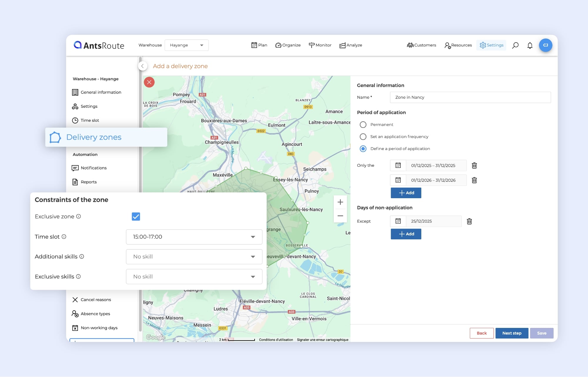
Task: Show Time slot info tooltip icon
Action: [x=64, y=237]
